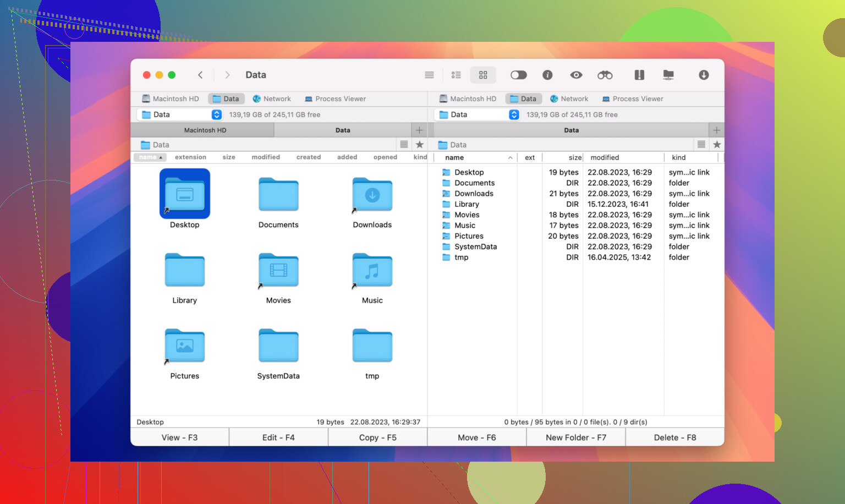845x504 pixels.
Task: Click the Process Viewer shortcut in left panel
Action: pyautogui.click(x=335, y=99)
